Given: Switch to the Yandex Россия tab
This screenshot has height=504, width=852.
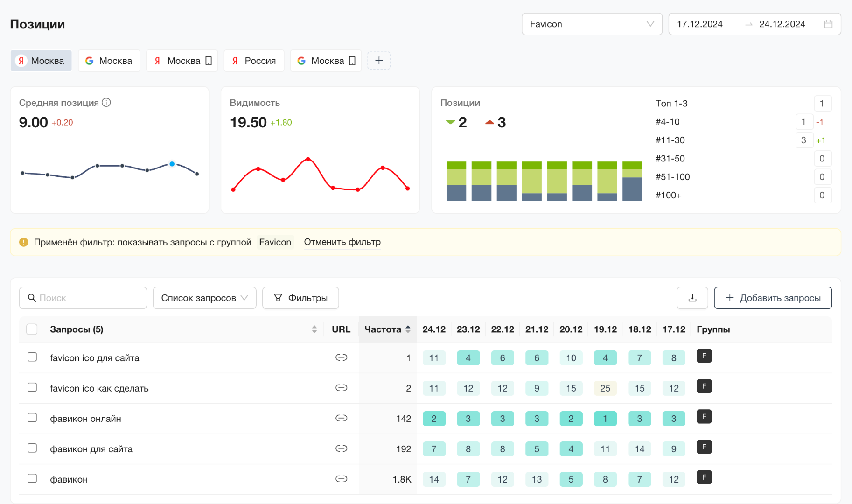Looking at the screenshot, I should coord(254,61).
